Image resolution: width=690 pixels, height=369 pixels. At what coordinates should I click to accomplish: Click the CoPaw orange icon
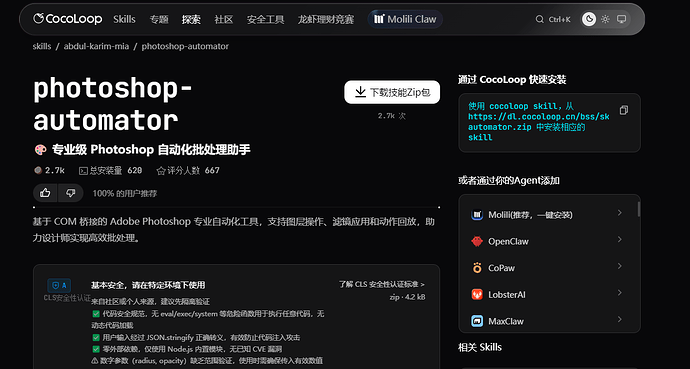(477, 267)
